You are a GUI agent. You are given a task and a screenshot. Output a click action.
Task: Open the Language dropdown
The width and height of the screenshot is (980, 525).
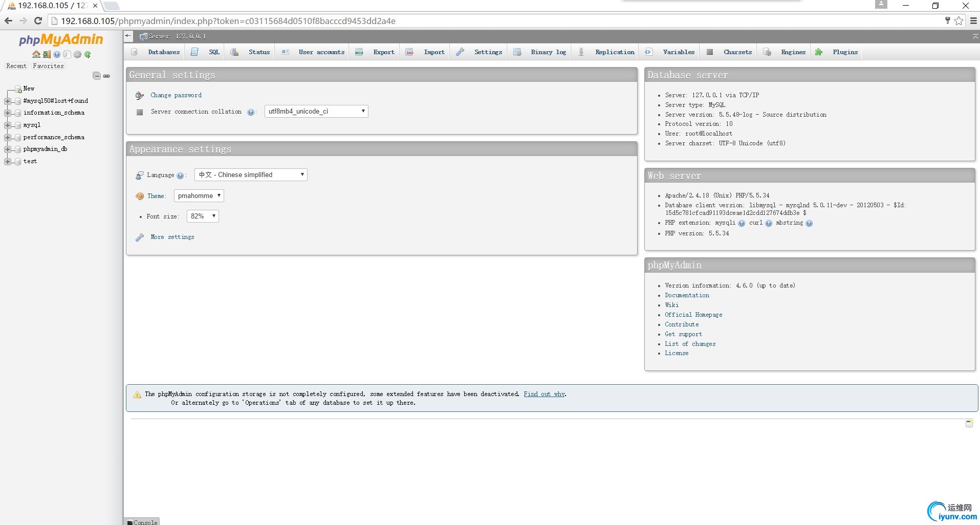tap(251, 175)
